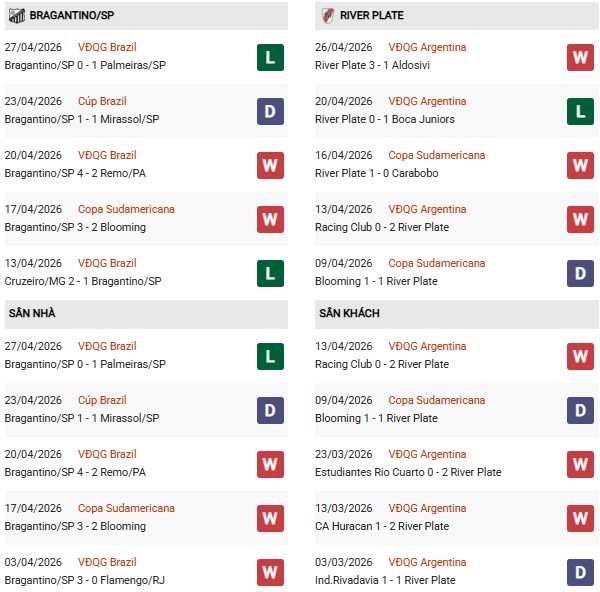Click the W badge for CA Huracan match

[580, 518]
